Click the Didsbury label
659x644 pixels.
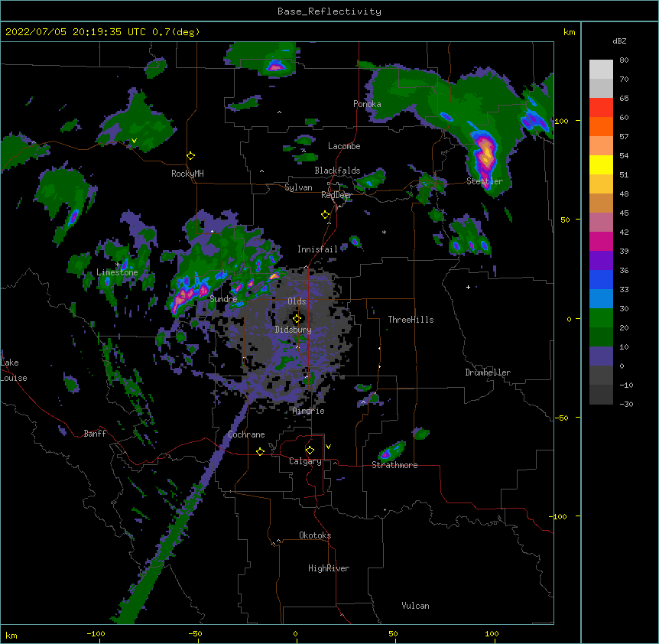(294, 330)
